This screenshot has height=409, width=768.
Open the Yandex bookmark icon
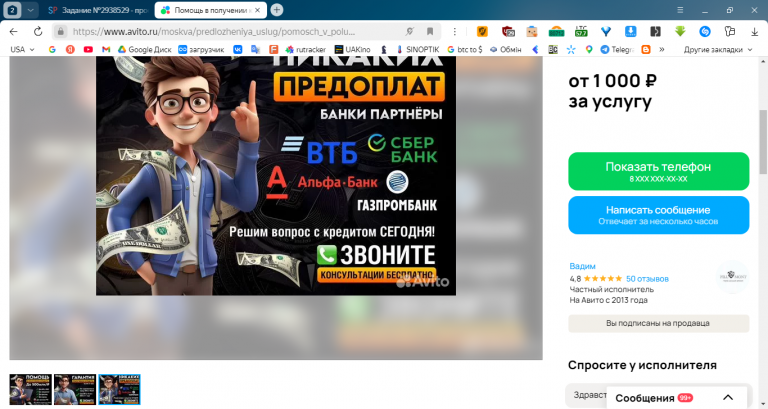point(70,49)
